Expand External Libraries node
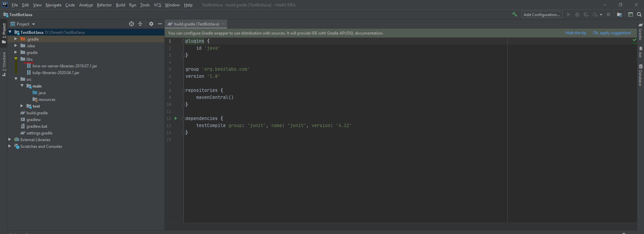Viewport: 644px width, 234px height. (x=10, y=139)
